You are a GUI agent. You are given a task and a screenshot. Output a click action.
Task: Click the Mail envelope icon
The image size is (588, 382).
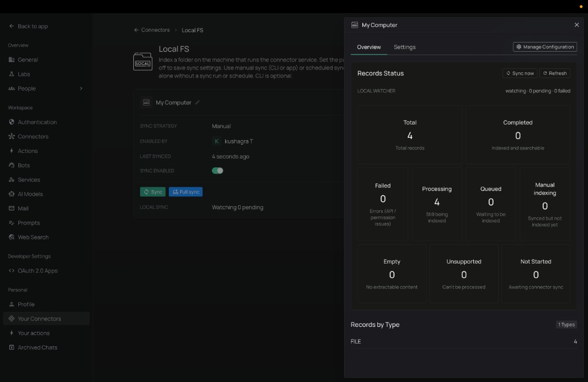point(11,209)
